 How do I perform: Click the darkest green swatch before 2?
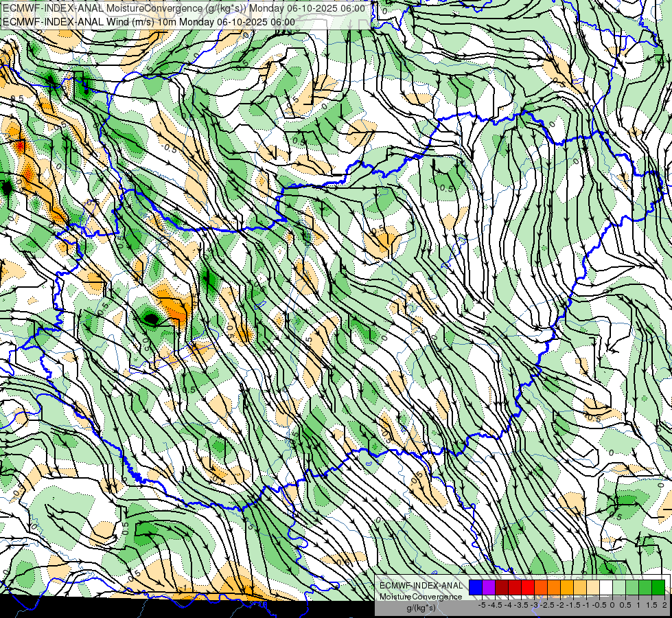658,588
